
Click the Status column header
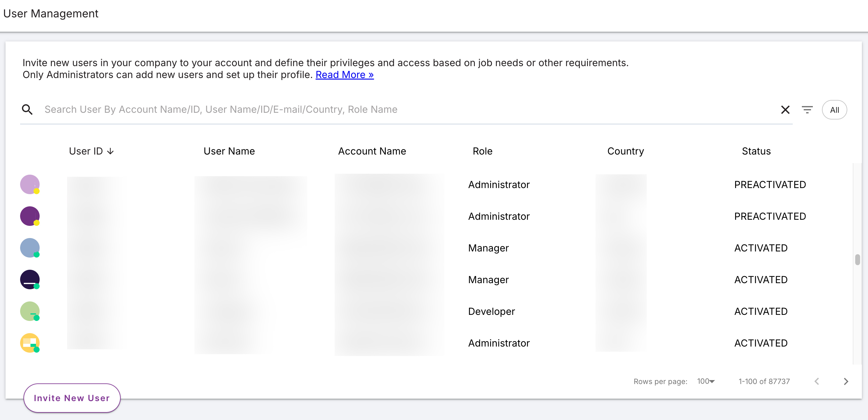[756, 151]
